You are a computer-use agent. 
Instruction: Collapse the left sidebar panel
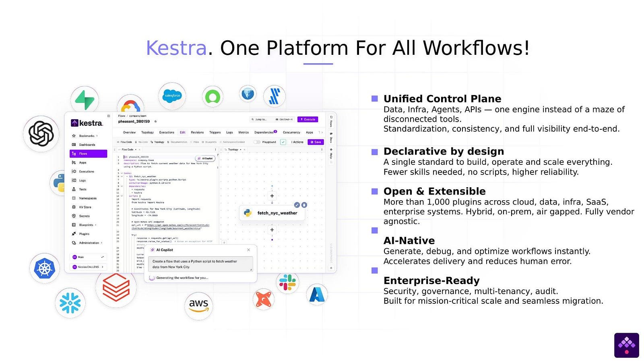(x=109, y=116)
